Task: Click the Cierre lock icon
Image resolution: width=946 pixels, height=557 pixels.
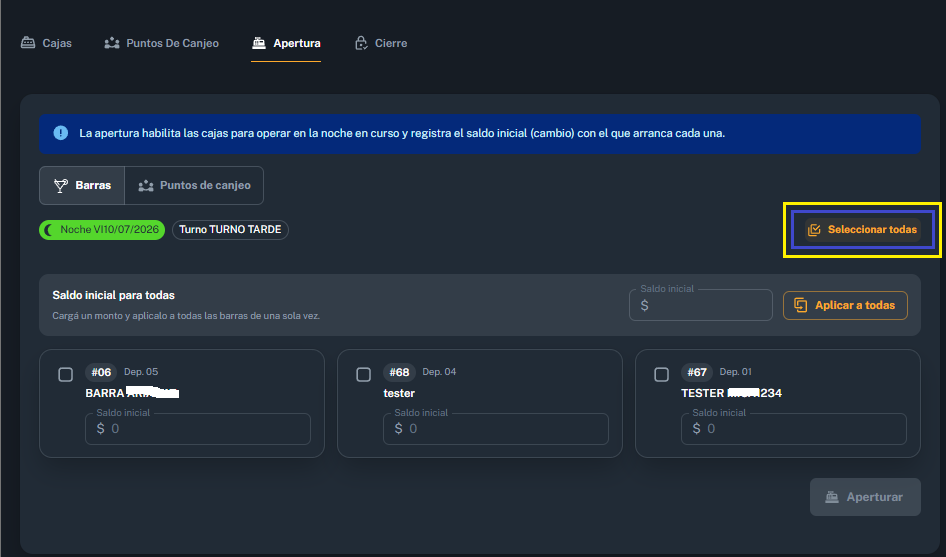Action: point(361,43)
